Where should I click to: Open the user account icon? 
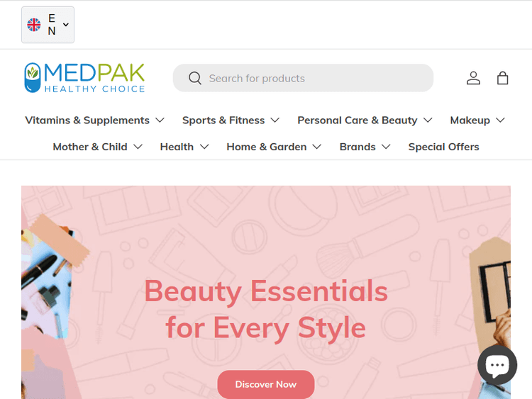pyautogui.click(x=473, y=78)
